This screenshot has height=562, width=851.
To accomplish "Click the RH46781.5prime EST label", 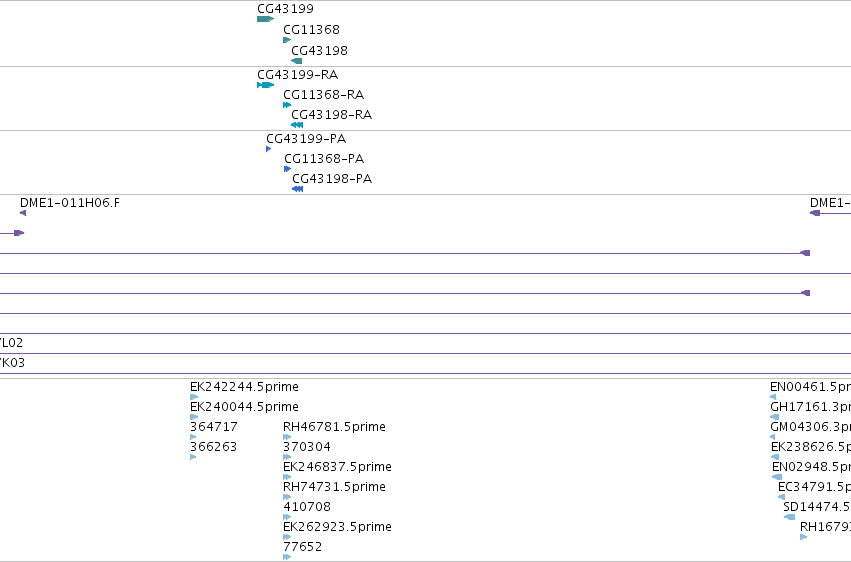I will coord(334,427).
